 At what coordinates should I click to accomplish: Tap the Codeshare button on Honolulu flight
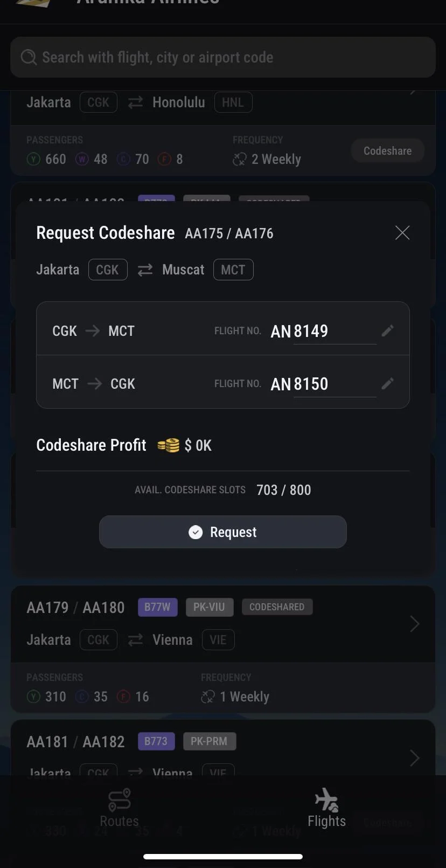tap(387, 151)
